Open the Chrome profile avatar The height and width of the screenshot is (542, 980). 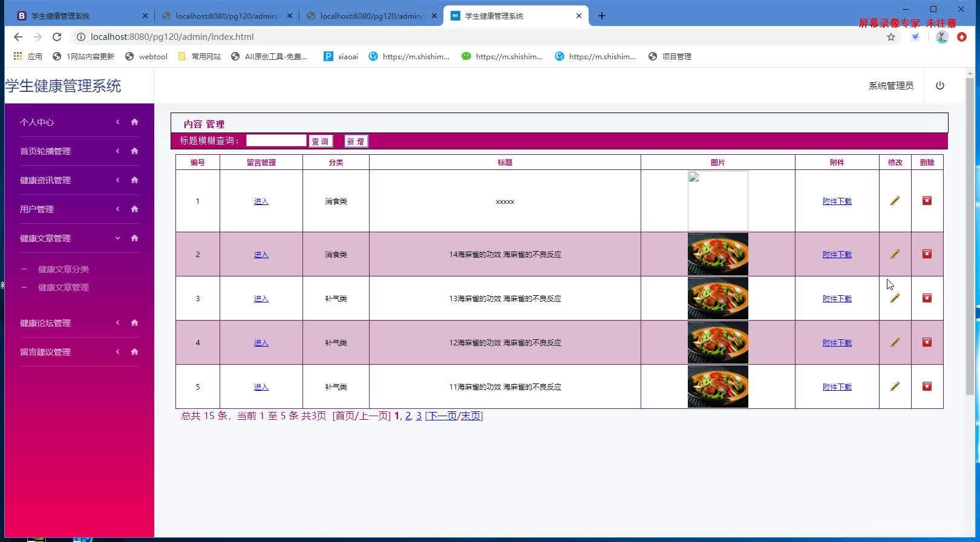(942, 37)
